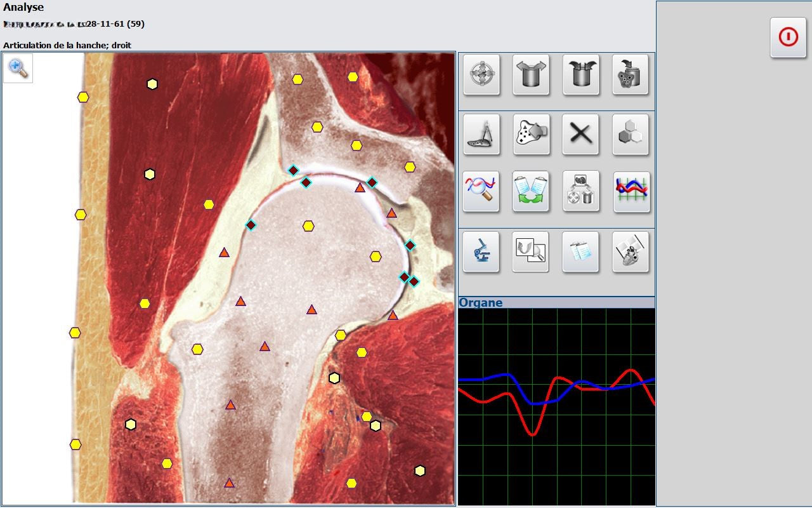812x508 pixels.
Task: Click the cylinder icon with outward gray arrows
Action: pyautogui.click(x=531, y=75)
